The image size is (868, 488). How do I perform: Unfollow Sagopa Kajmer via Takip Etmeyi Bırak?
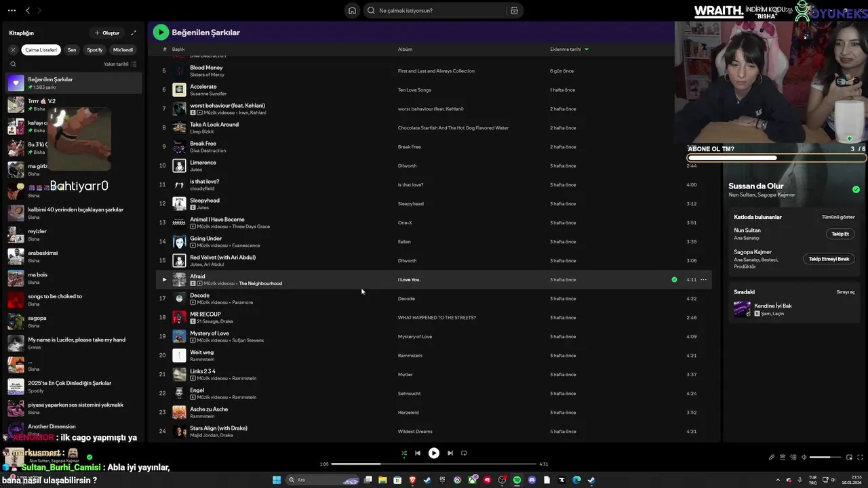click(x=829, y=259)
